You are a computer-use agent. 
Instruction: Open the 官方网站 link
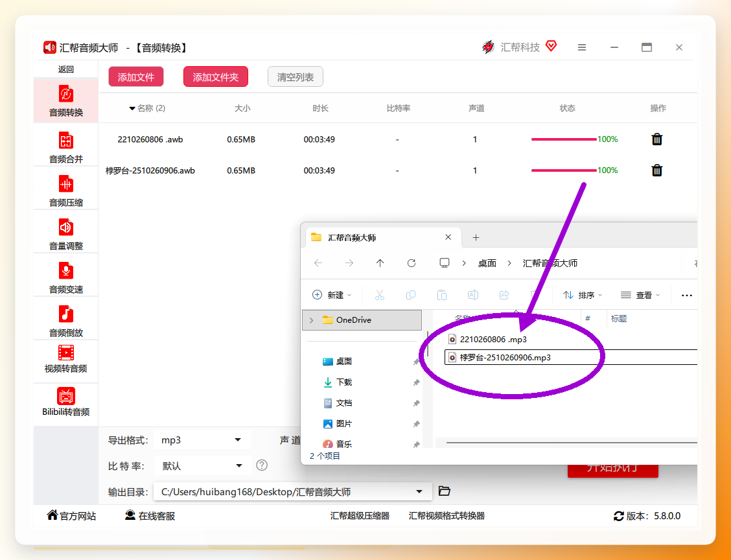[71, 516]
